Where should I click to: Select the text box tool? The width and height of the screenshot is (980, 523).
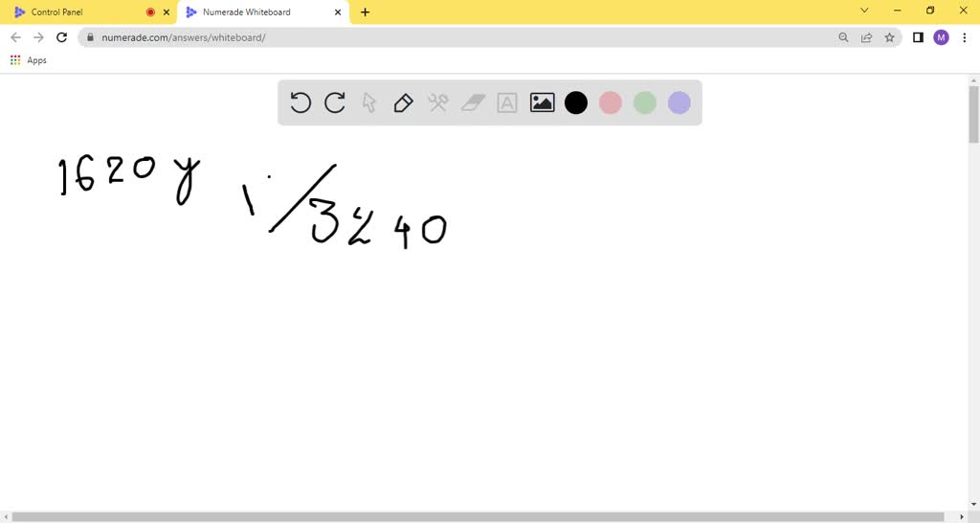507,102
